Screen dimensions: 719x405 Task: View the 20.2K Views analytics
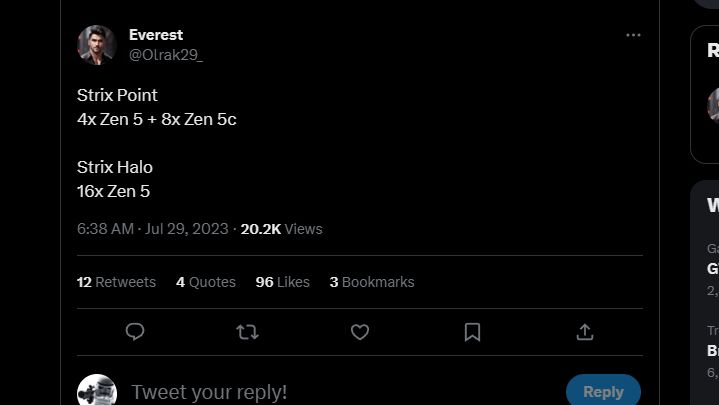coord(281,229)
